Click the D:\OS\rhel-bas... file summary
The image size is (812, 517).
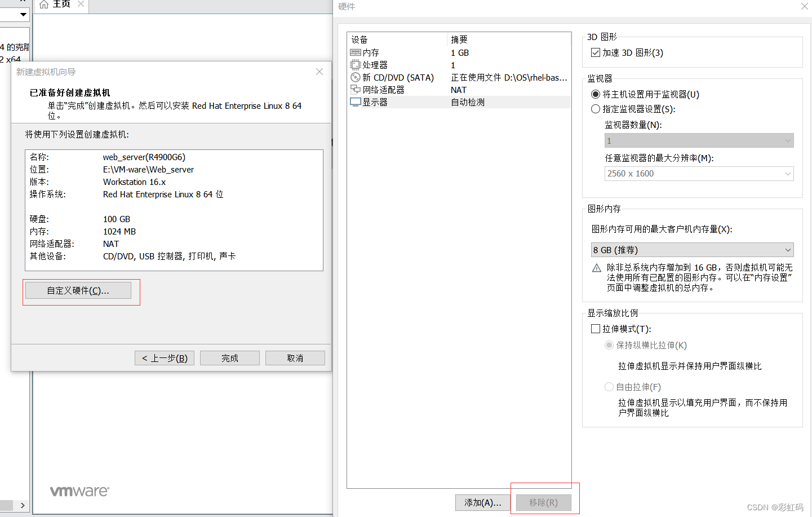[509, 77]
